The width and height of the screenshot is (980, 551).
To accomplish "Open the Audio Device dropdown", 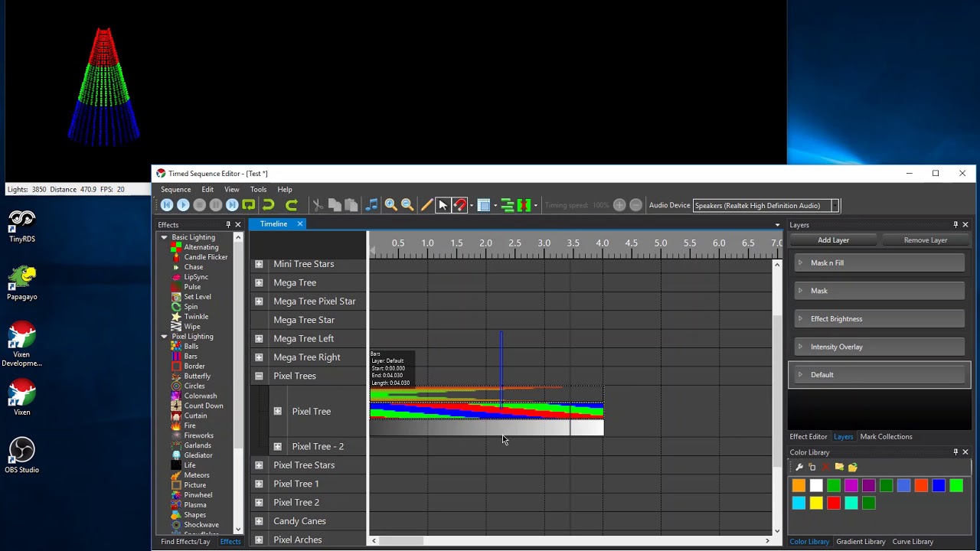I will point(835,205).
